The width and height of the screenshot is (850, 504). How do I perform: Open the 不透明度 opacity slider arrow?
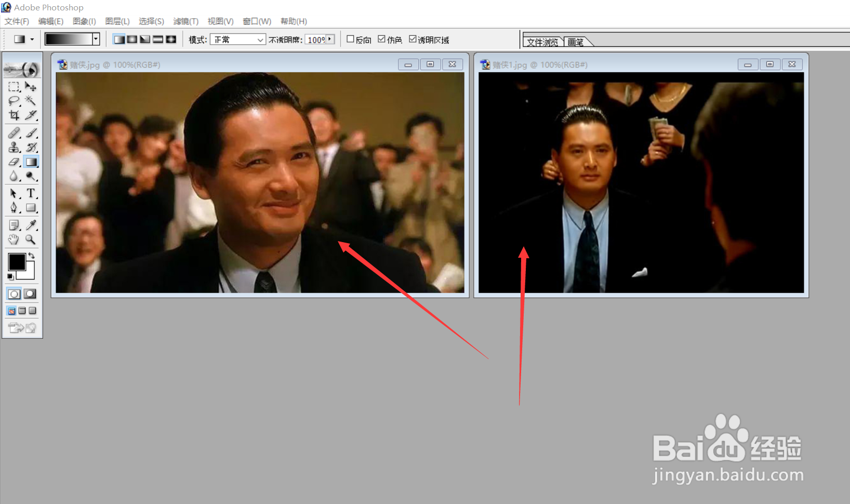click(x=330, y=39)
